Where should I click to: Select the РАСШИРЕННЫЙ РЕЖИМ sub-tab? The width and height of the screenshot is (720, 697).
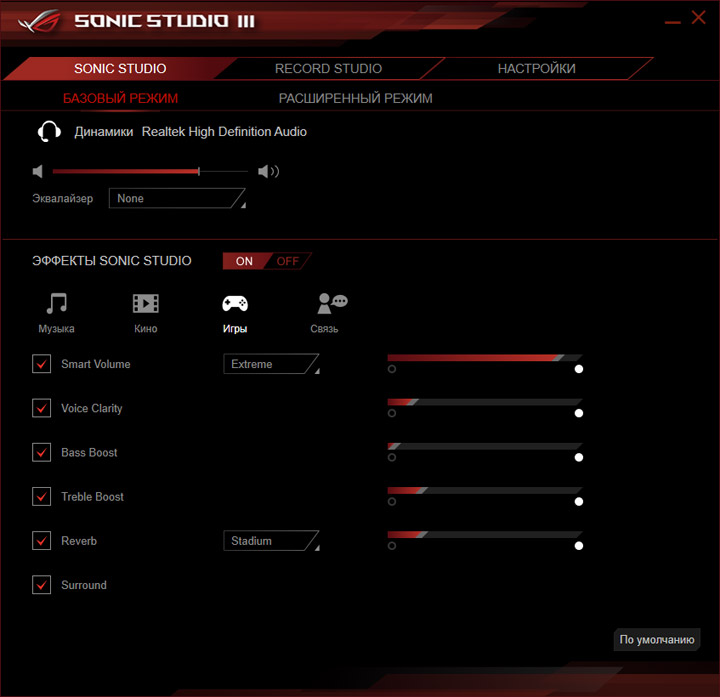(x=355, y=98)
